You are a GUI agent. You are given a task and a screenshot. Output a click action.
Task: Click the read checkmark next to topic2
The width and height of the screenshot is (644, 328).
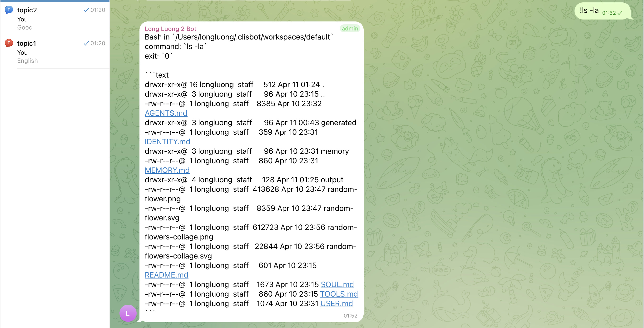click(x=86, y=10)
